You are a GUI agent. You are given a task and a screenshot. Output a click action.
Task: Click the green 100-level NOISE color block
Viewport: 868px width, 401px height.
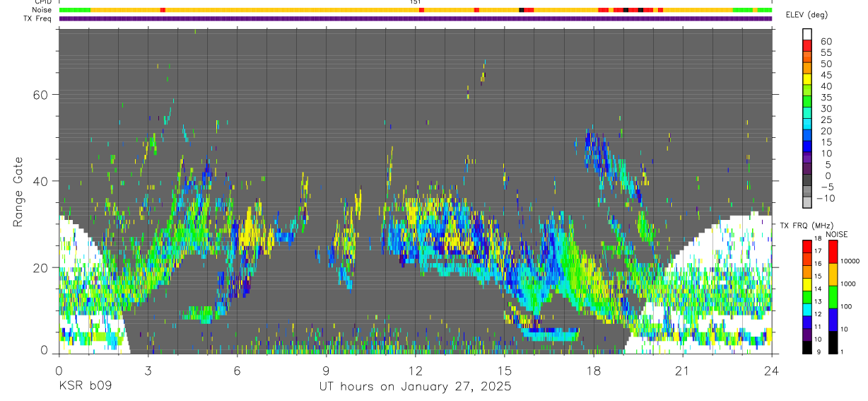833,297
